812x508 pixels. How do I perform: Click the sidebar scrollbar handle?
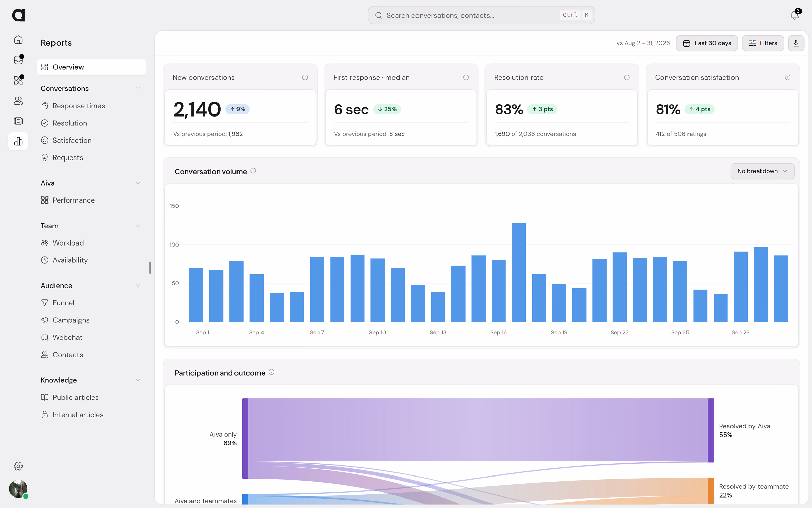[150, 268]
